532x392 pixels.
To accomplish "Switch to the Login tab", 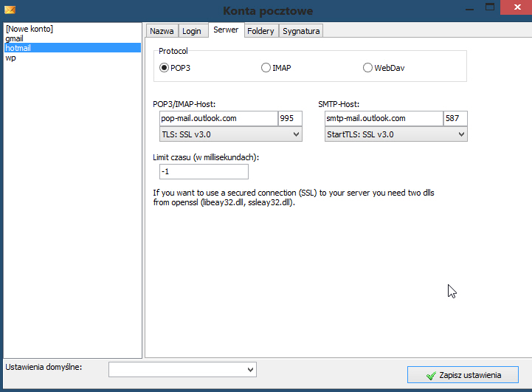I will tap(192, 31).
